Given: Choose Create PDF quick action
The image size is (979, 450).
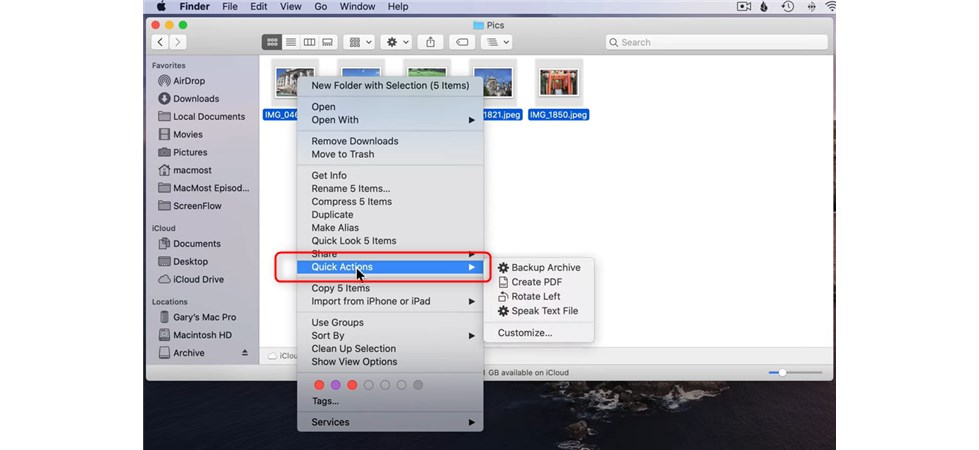Looking at the screenshot, I should [x=536, y=282].
